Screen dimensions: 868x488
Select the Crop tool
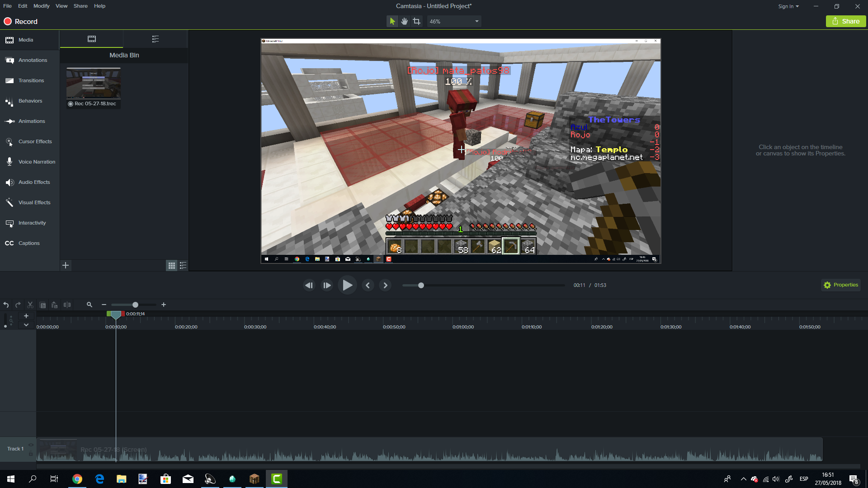pyautogui.click(x=417, y=21)
